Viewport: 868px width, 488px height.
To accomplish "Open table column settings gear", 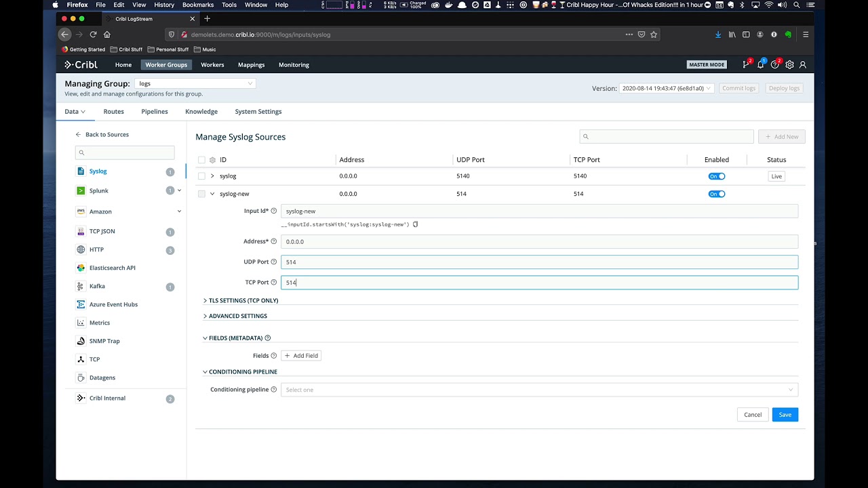I will (212, 160).
